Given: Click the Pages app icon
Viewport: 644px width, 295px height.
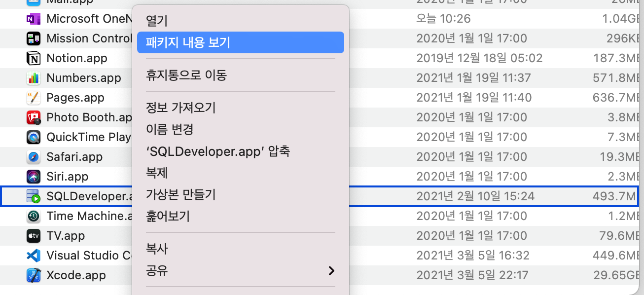Looking at the screenshot, I should [x=34, y=98].
